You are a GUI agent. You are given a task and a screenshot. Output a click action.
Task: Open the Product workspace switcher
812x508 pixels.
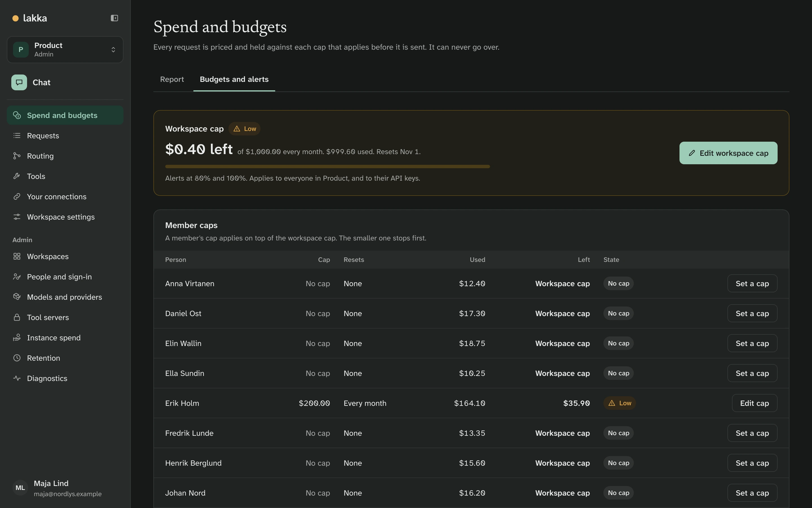click(x=65, y=50)
